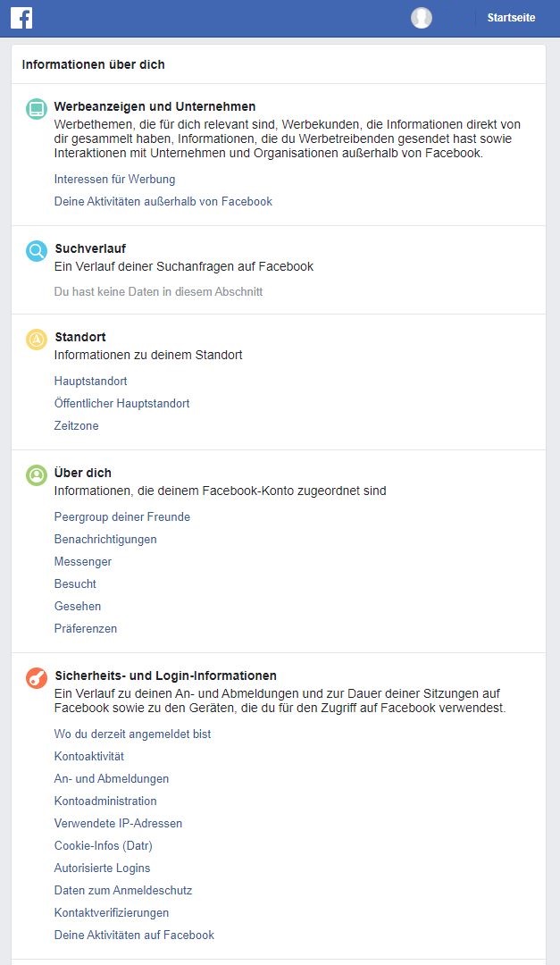Screen dimensions: 560x965
Task: View Cookie-Infos (Datr) details
Action: coord(103,846)
